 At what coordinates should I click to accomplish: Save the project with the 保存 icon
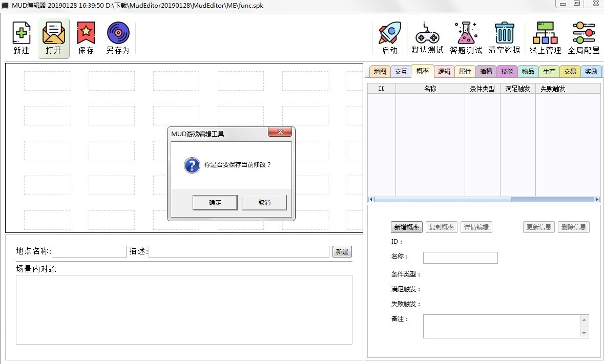[x=86, y=37]
